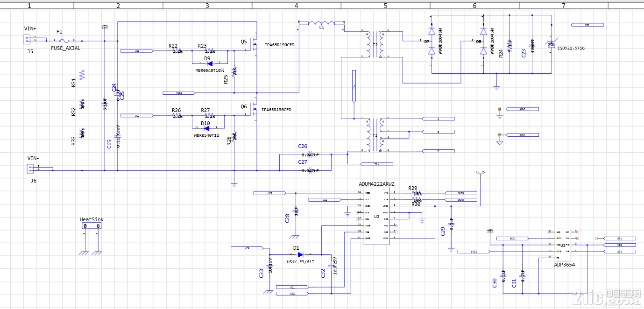Image resolution: width=644 pixels, height=309 pixels.
Task: Select the C28 capacitor symbol
Action: [296, 210]
